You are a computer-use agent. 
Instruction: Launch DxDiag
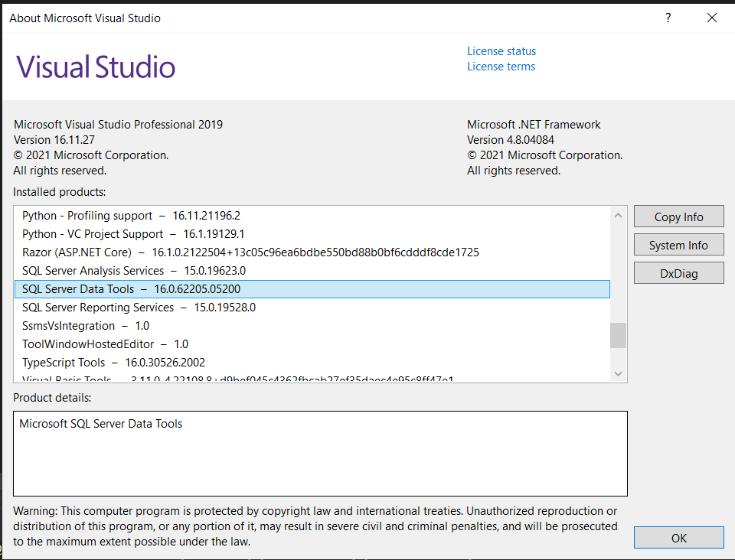point(679,273)
